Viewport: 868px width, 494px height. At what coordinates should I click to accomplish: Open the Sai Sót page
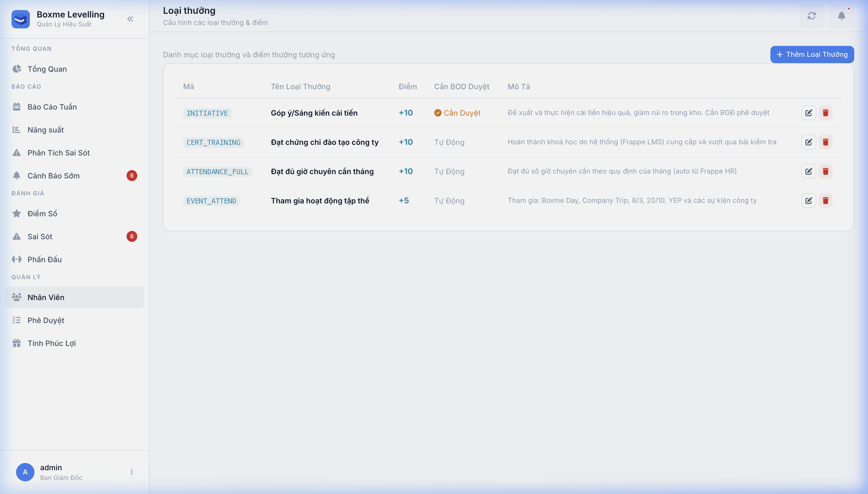point(40,236)
